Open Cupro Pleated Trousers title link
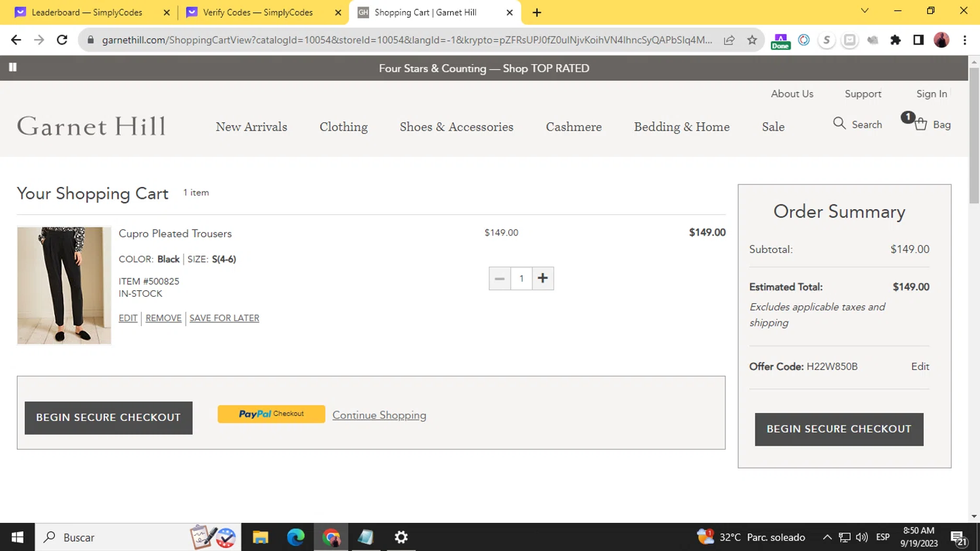This screenshot has width=980, height=551. (175, 233)
